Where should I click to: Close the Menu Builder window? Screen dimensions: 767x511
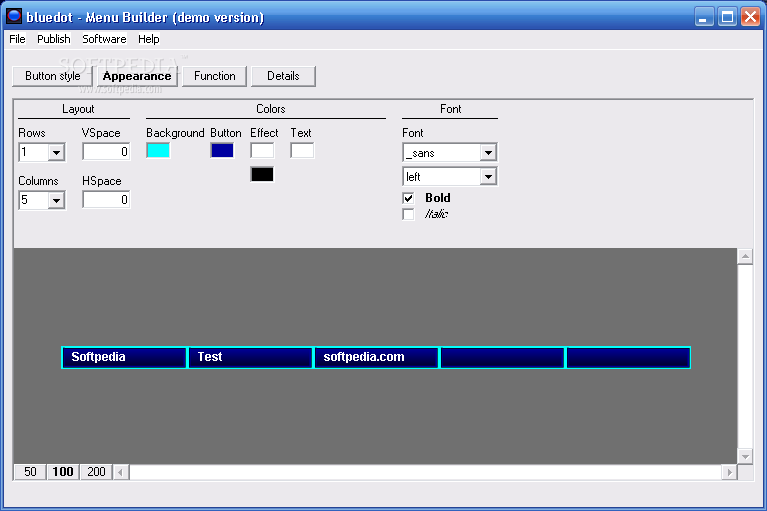(x=750, y=17)
